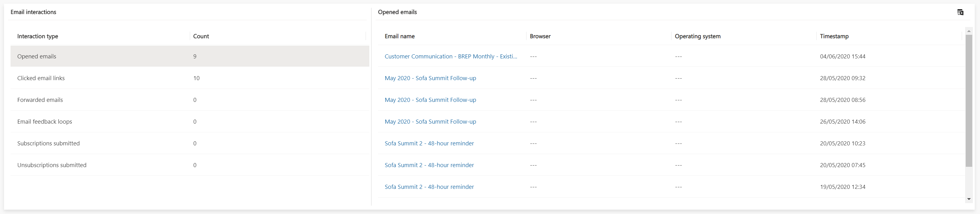Open Sofa Summit 2 reminder opened at 07:45

coord(429,165)
